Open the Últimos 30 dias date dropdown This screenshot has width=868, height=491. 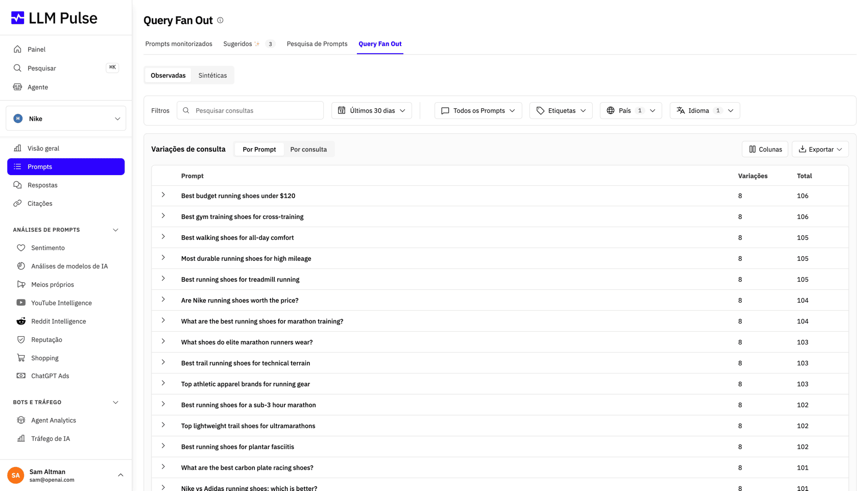pyautogui.click(x=372, y=111)
